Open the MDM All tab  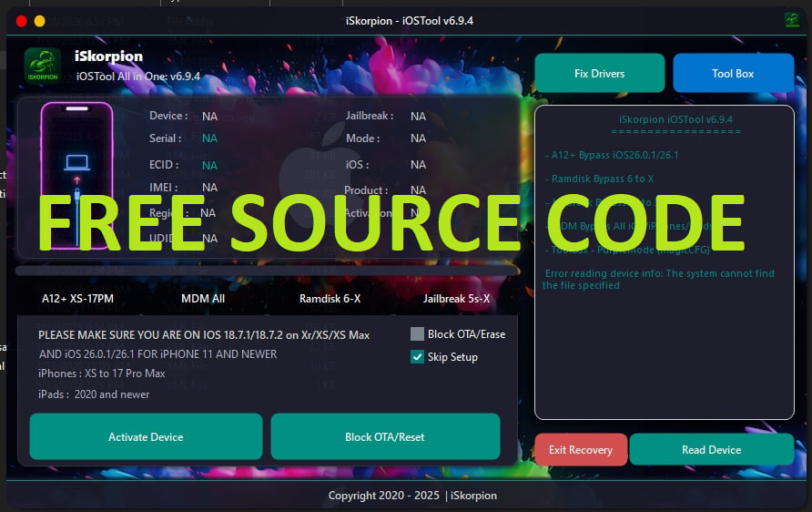tap(203, 299)
